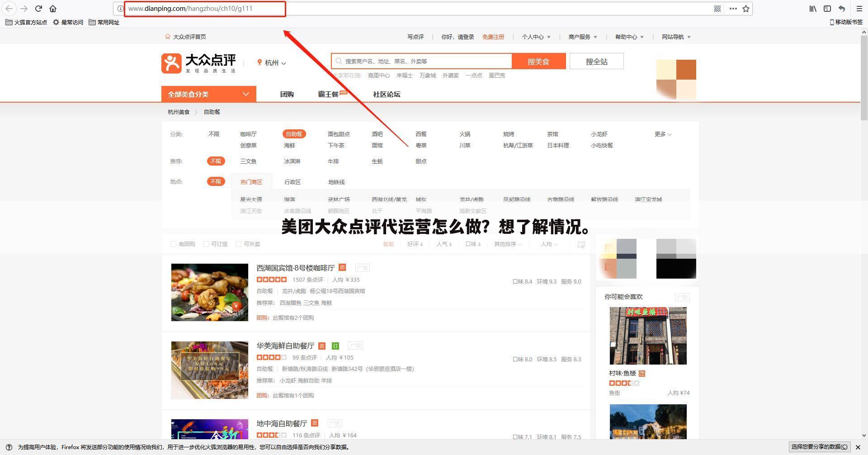Tick the 有团购 checkbox
Image resolution: width=868 pixels, height=455 pixels.
point(173,244)
